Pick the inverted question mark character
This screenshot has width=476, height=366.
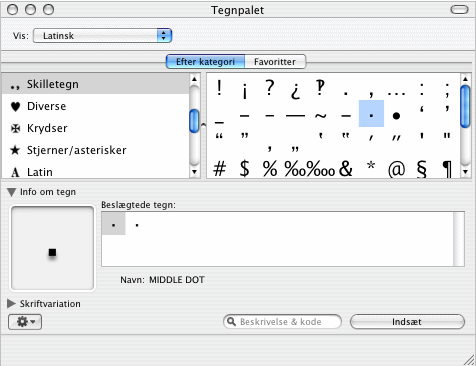click(x=295, y=90)
